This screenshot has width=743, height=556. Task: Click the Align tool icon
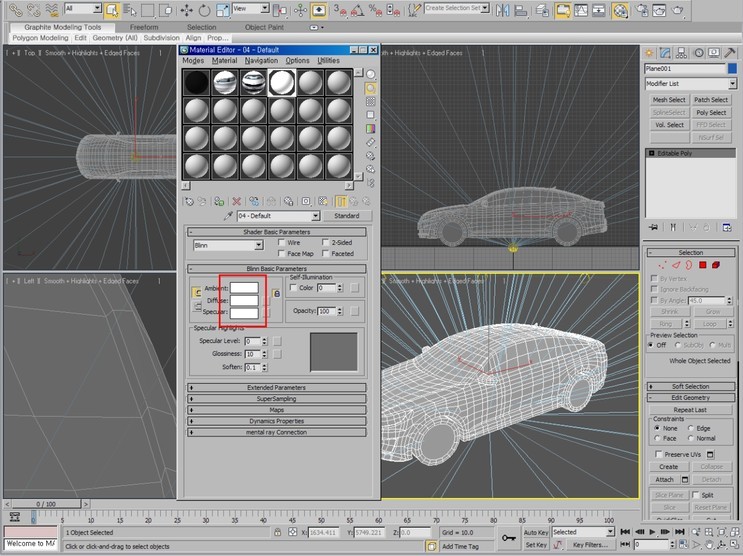click(x=521, y=9)
